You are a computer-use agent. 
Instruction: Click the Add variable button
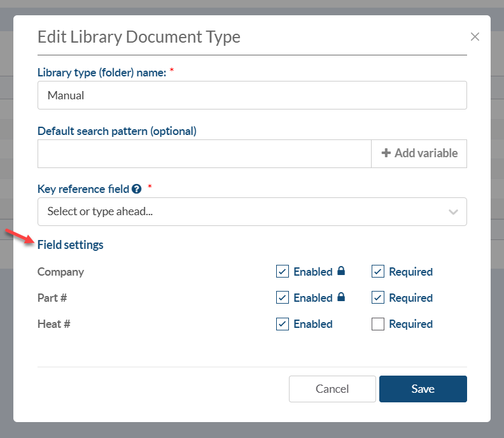419,153
